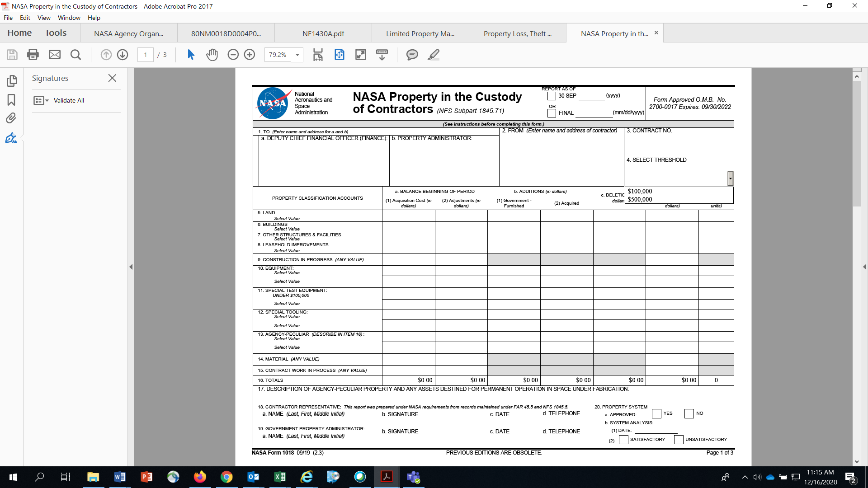
Task: Click the page number input field
Action: pos(145,55)
